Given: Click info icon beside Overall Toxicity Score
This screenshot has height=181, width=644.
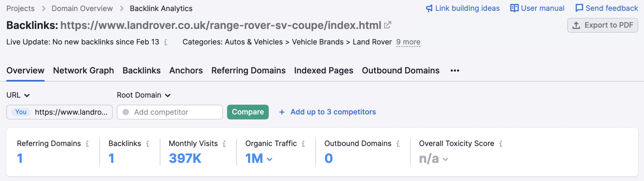Looking at the screenshot, I should [501, 144].
